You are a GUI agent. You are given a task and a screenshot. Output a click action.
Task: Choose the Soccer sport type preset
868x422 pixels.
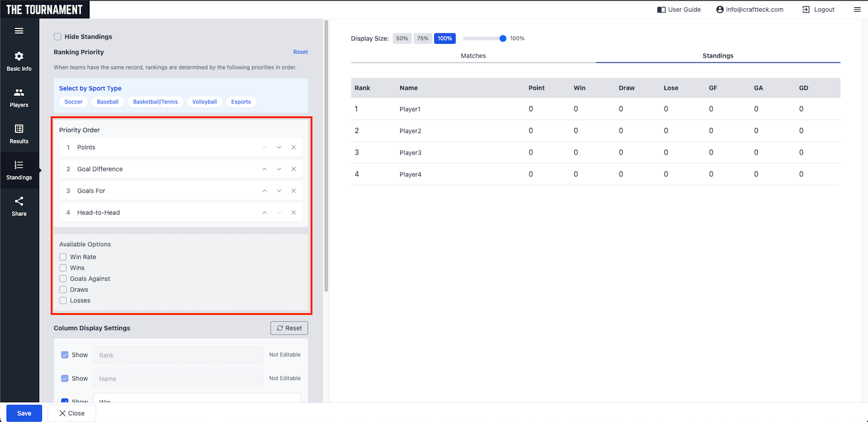[x=73, y=101]
